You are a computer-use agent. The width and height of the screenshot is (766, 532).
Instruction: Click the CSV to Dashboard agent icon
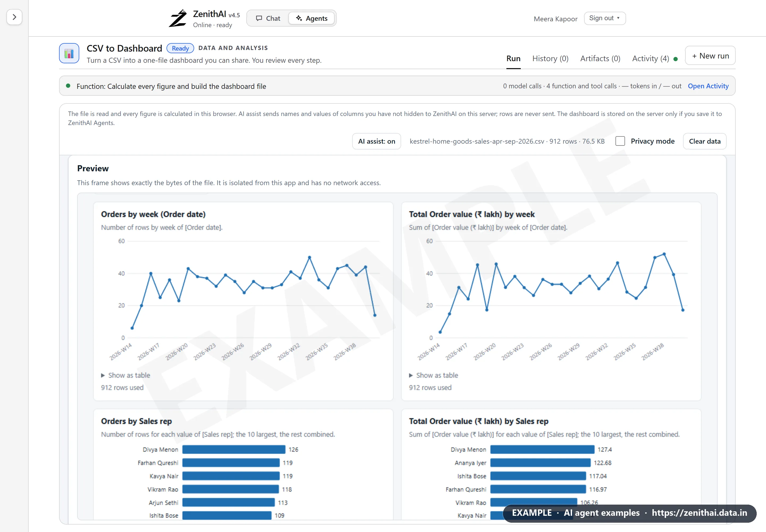(69, 53)
